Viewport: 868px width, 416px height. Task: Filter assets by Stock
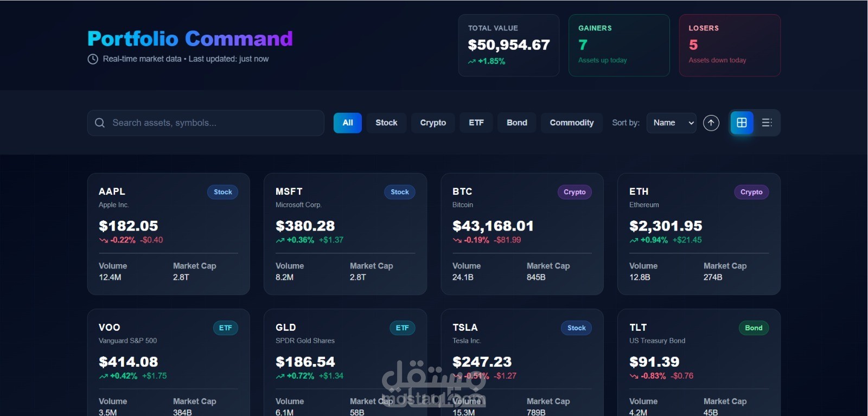tap(386, 123)
